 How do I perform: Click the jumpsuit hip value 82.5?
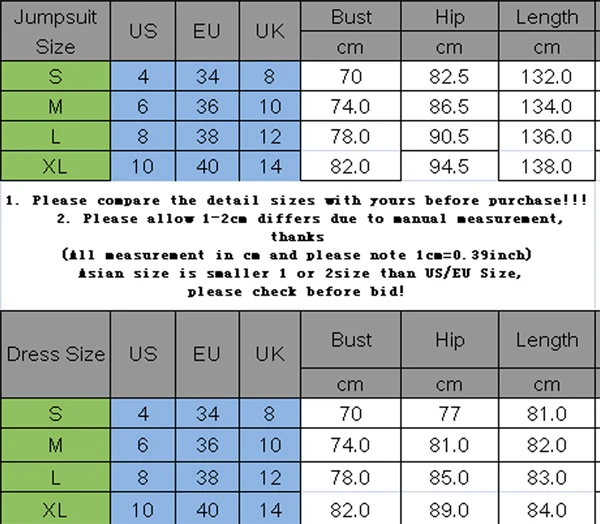tap(449, 76)
